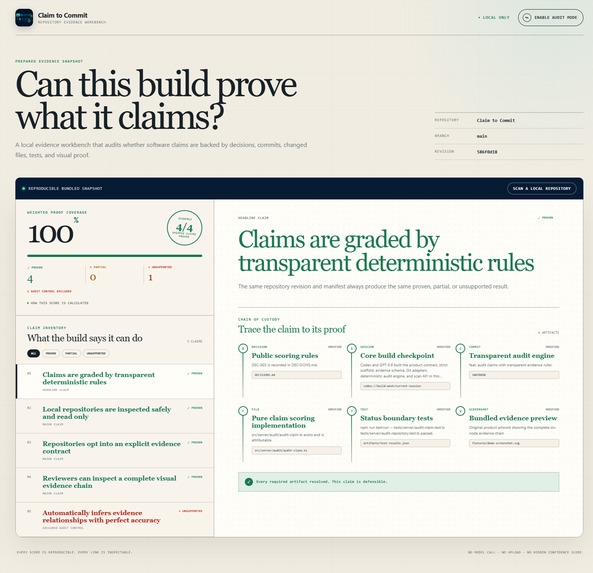
Task: Click the 4/4 coverage ring badge
Action: (185, 228)
